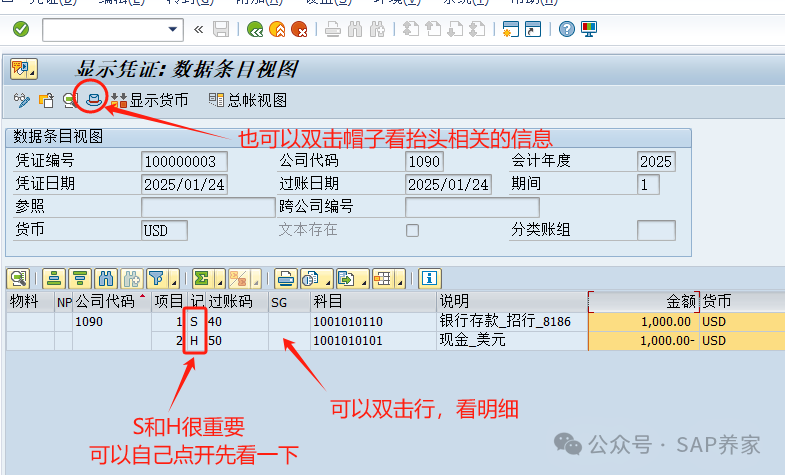The height and width of the screenshot is (475, 785).
Task: Click the Set Filter funnel icon
Action: pos(157,278)
